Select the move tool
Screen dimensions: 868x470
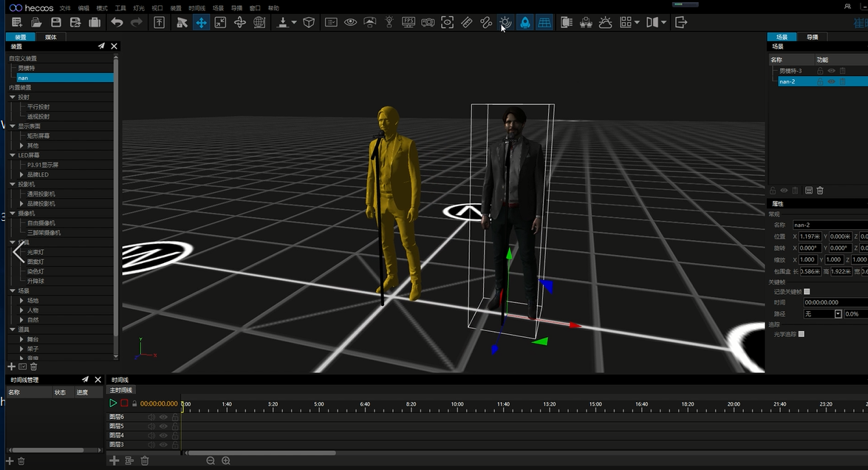click(201, 22)
